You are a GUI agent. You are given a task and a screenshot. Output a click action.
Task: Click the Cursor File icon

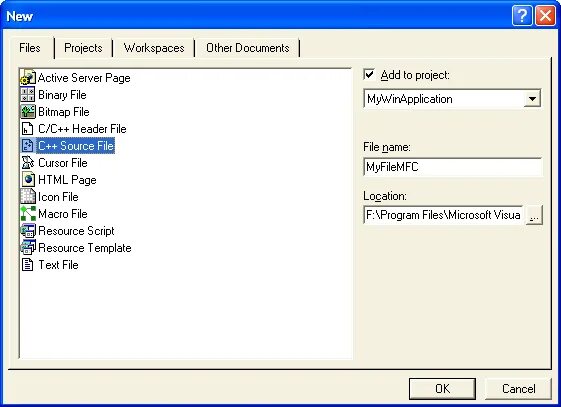pos(28,163)
